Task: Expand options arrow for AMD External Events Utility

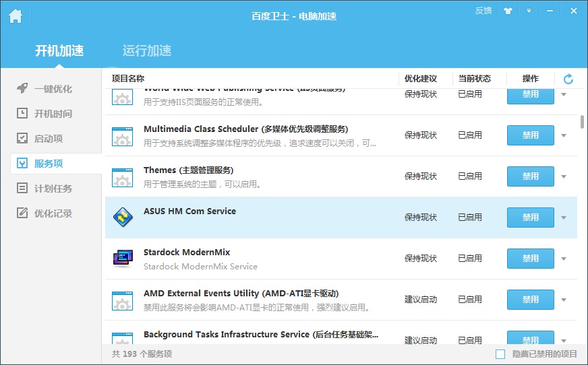Action: pyautogui.click(x=564, y=300)
